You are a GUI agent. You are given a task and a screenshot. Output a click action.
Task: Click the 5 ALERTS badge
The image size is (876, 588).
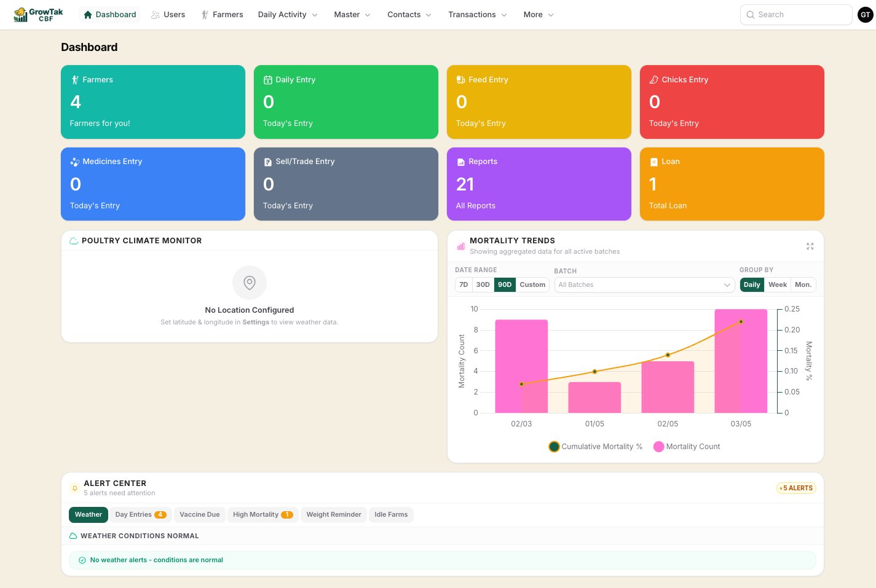click(x=796, y=488)
